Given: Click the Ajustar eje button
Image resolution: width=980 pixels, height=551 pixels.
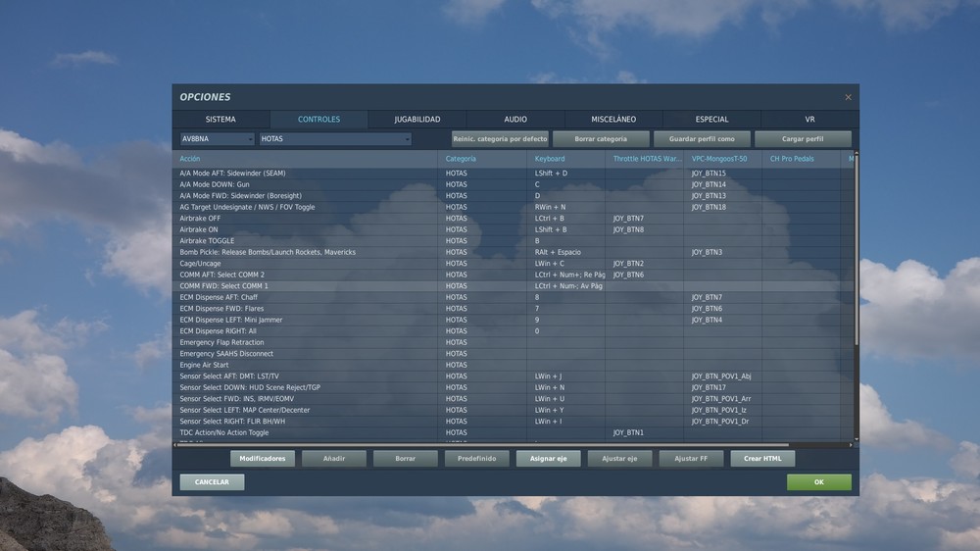Looking at the screenshot, I should [619, 459].
